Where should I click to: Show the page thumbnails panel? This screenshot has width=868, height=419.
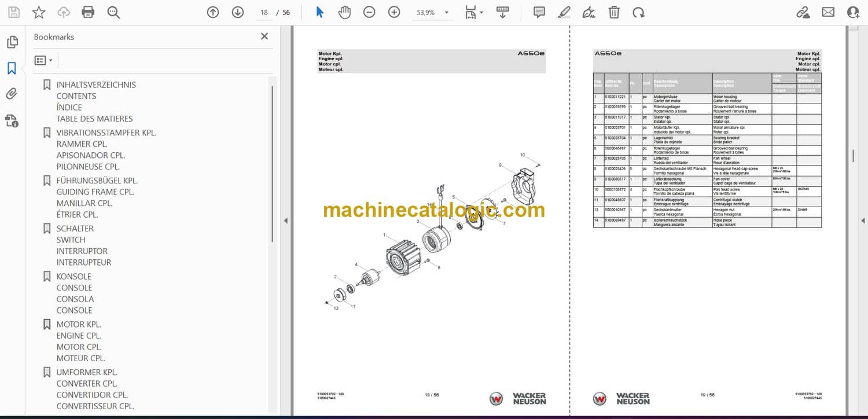pyautogui.click(x=12, y=42)
